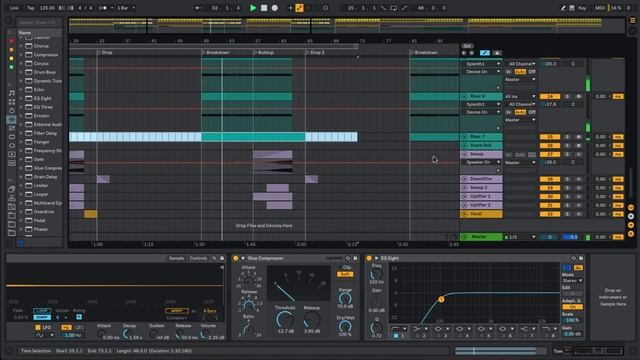Toggle EQ Eight device activator
Viewport: 640px width, 360px height.
click(x=369, y=258)
